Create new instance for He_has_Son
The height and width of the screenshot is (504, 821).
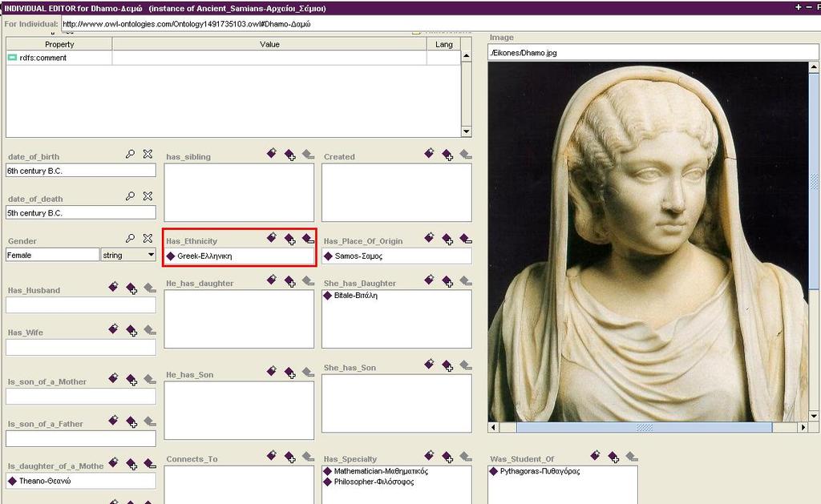pyautogui.click(x=271, y=371)
